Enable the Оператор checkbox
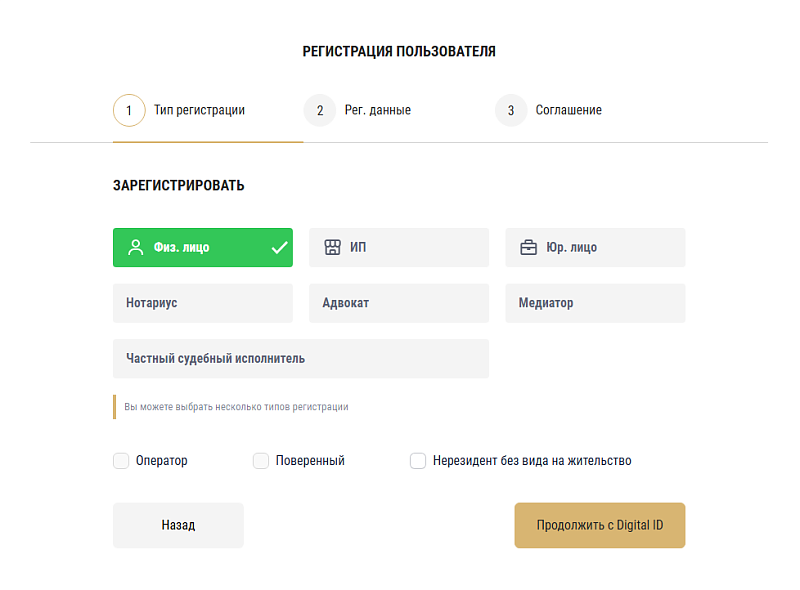The height and width of the screenshot is (590, 800). 121,461
